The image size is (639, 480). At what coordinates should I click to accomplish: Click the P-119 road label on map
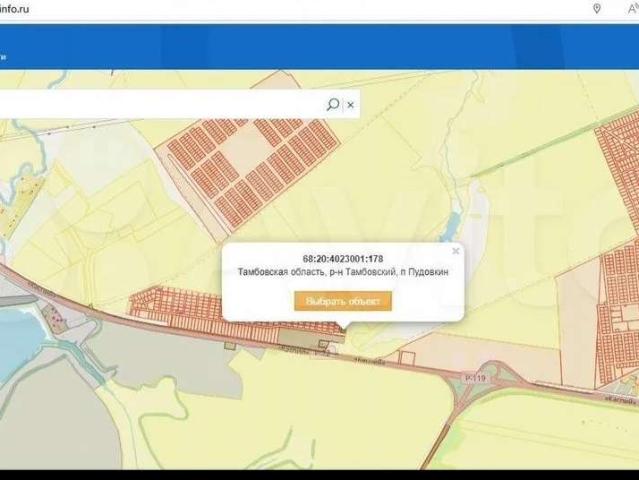tap(475, 378)
